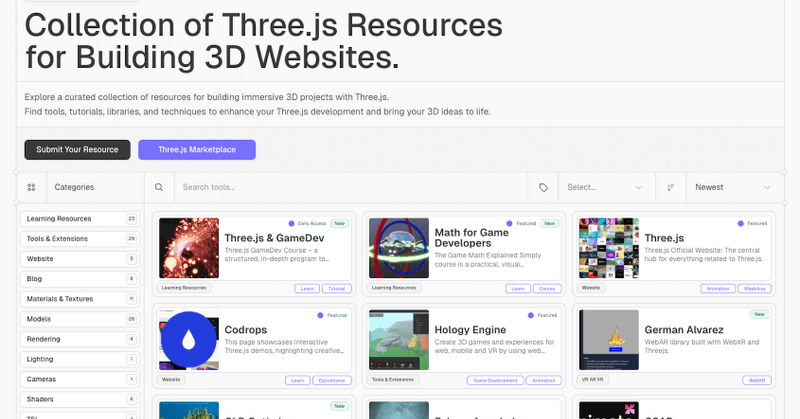Open the German Alvarez thumbnail

pos(609,340)
